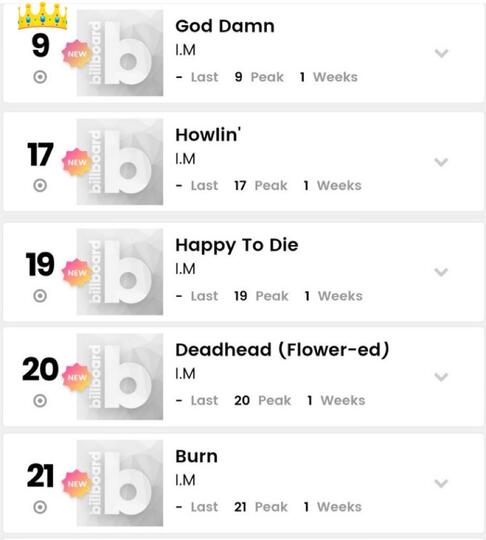
Task: Expand the Deadhead (Flower-ed) entry chevron
Action: pos(441,377)
